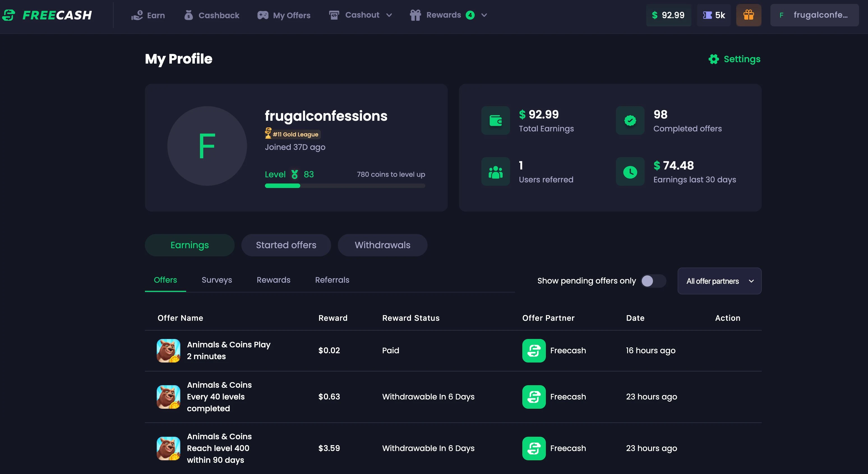Click the level 83 progress bar
Viewport: 868px width, 474px height.
pyautogui.click(x=345, y=186)
